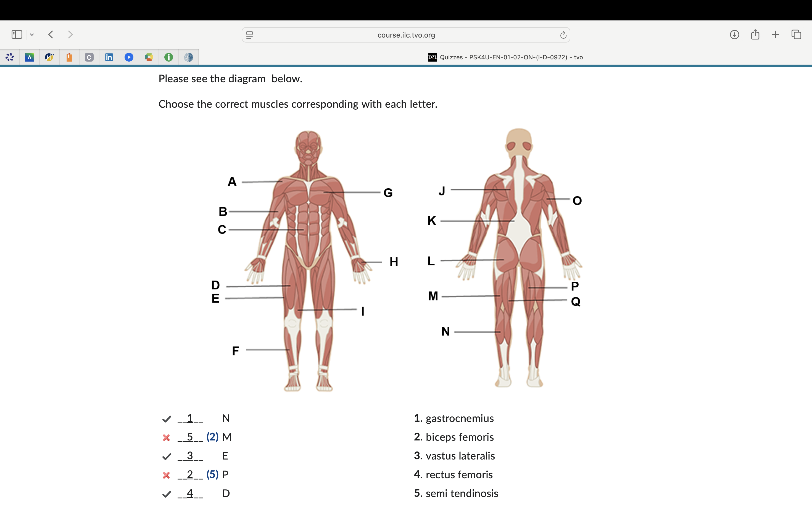812x528 pixels.
Task: Go back to the previous page
Action: (x=51, y=35)
